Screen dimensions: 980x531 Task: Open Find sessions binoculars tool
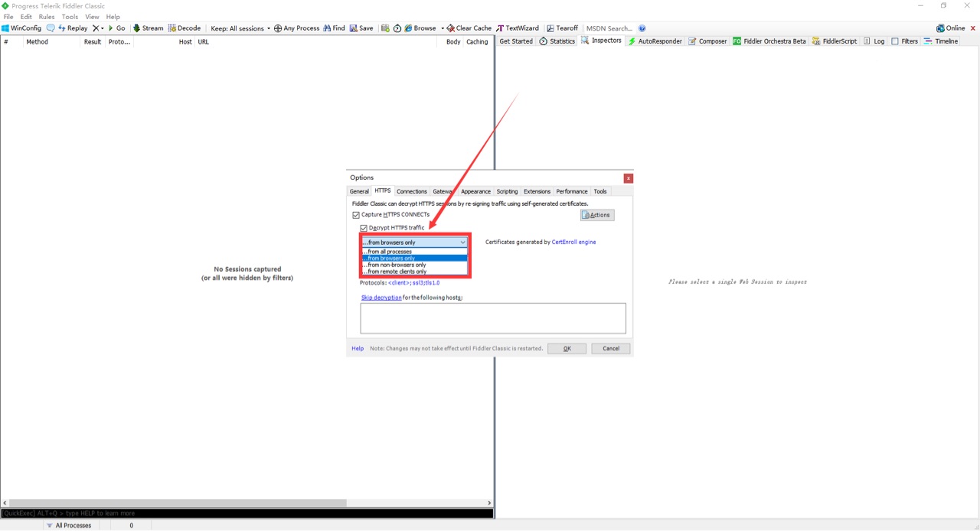point(334,28)
